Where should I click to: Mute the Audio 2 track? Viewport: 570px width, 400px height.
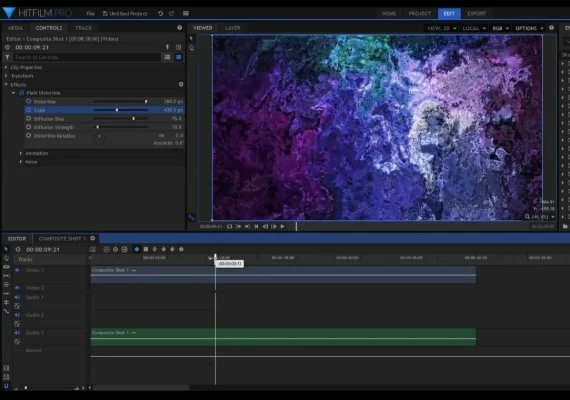click(17, 315)
